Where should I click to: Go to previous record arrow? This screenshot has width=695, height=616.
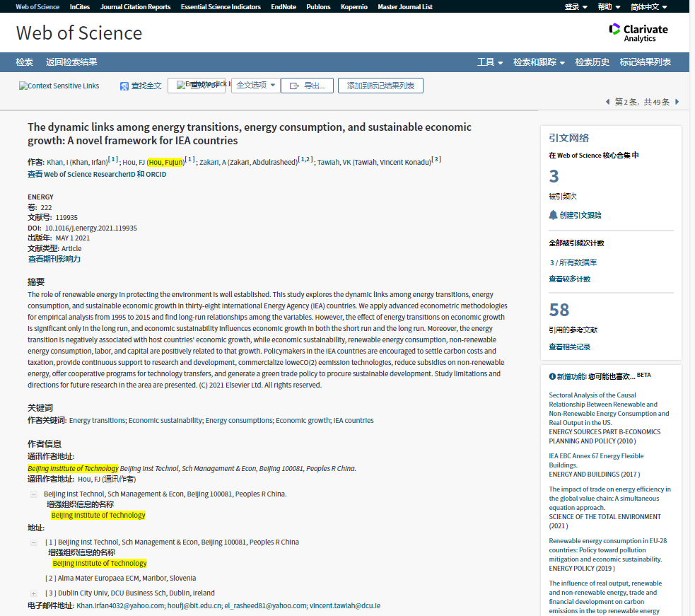tap(607, 102)
